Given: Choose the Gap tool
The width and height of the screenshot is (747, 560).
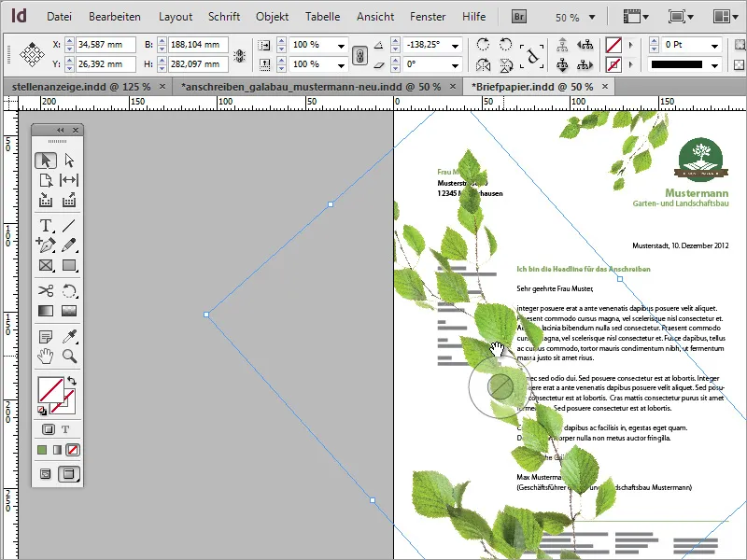Looking at the screenshot, I should [69, 180].
